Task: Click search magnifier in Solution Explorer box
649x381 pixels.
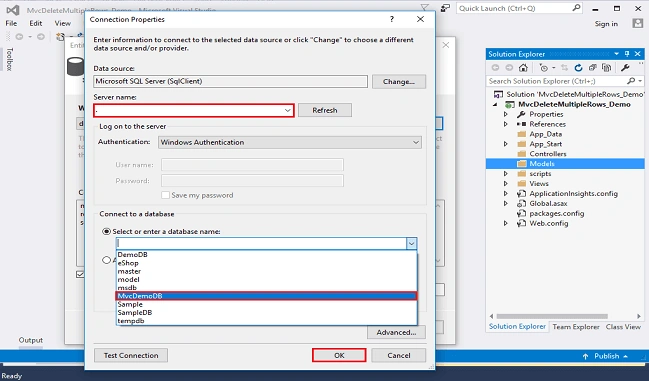Action: [x=631, y=81]
